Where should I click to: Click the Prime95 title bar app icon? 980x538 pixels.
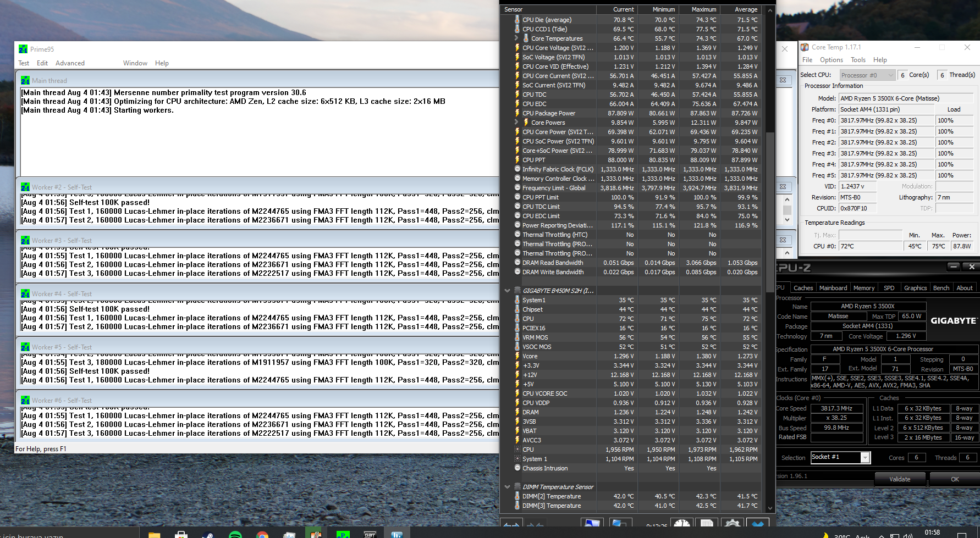click(23, 49)
